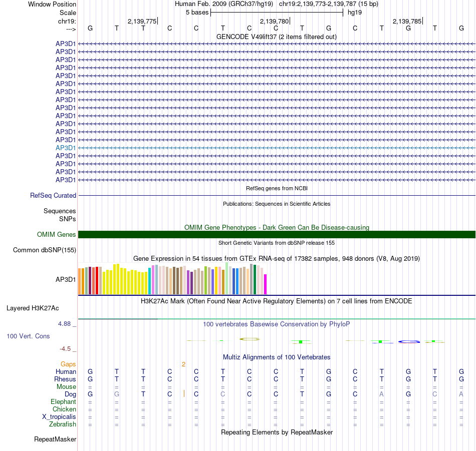Open the H3K27Ac Mark track title
This screenshot has width=476, height=451.
[277, 301]
